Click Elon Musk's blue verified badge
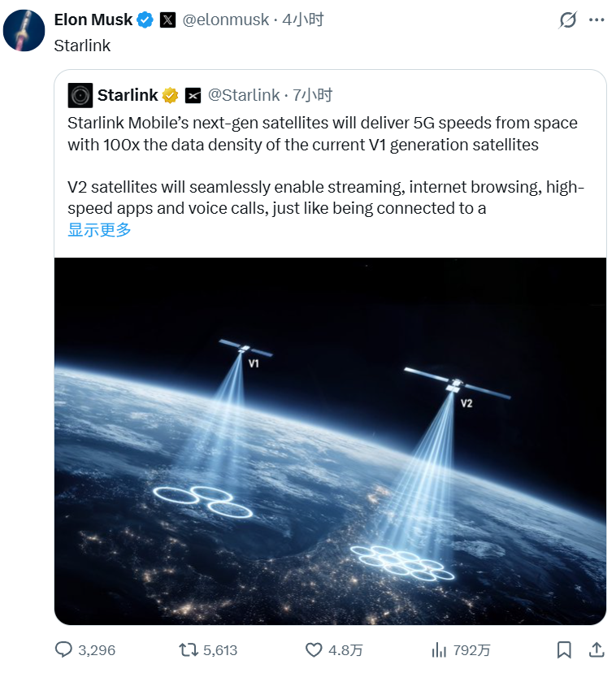Viewport: 616px width, 673px height. pos(145,20)
